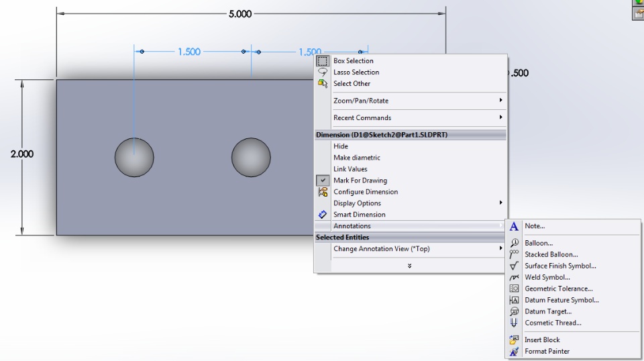This screenshot has width=644, height=361.
Task: Click the Datum Feature Symbol icon
Action: [514, 300]
